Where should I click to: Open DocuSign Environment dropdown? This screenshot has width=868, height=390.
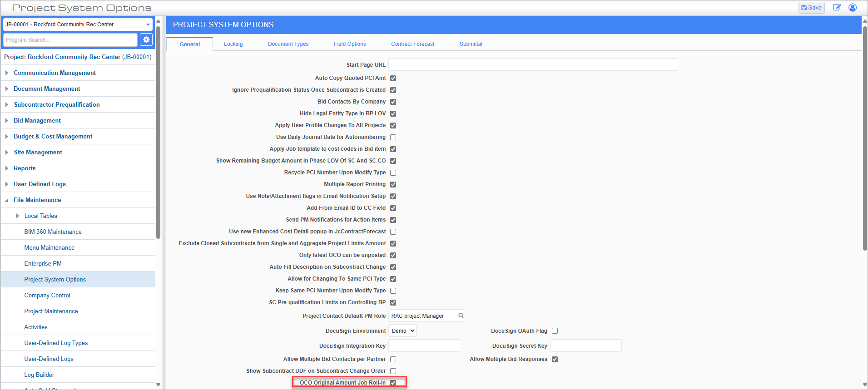402,331
